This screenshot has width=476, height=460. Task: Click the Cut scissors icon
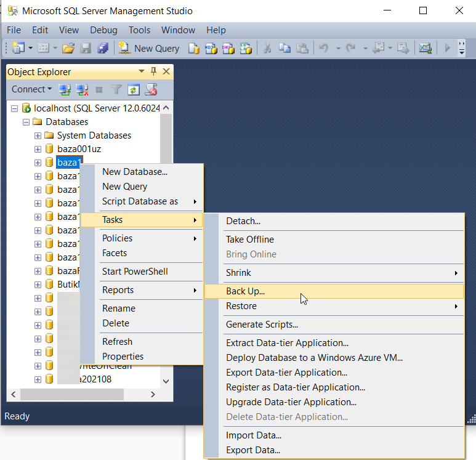pyautogui.click(x=267, y=48)
